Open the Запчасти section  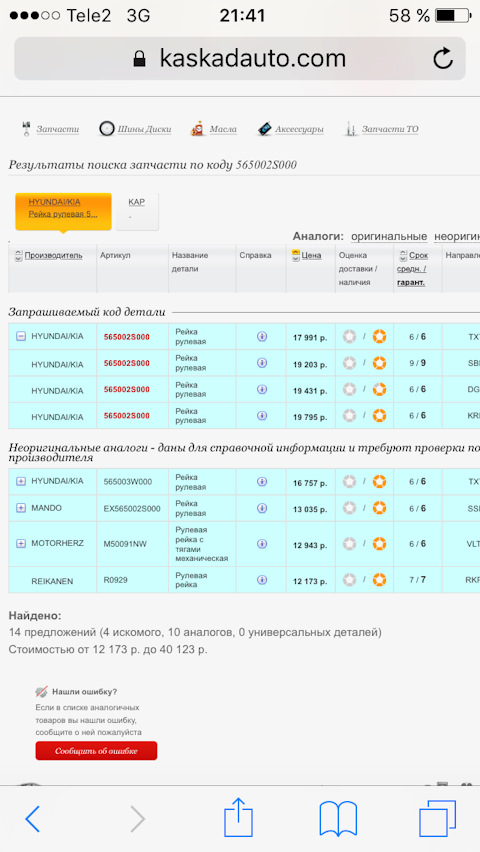point(58,129)
